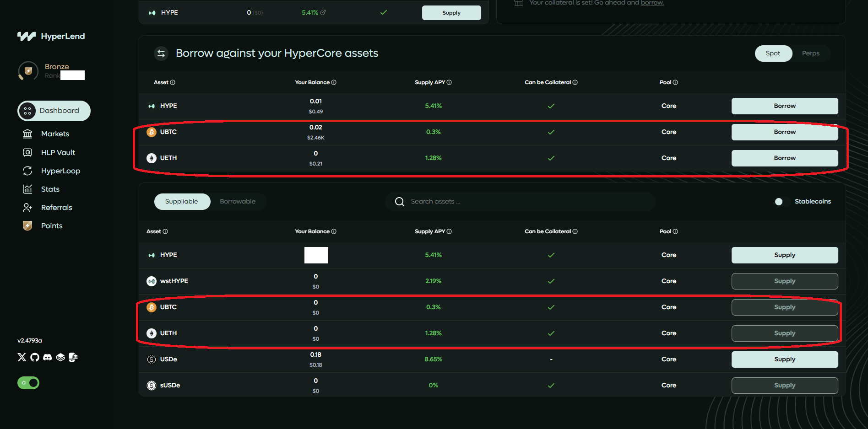Click info icon beside Can be Collateral in Suppliable table
This screenshot has height=429, width=868.
coord(575,231)
